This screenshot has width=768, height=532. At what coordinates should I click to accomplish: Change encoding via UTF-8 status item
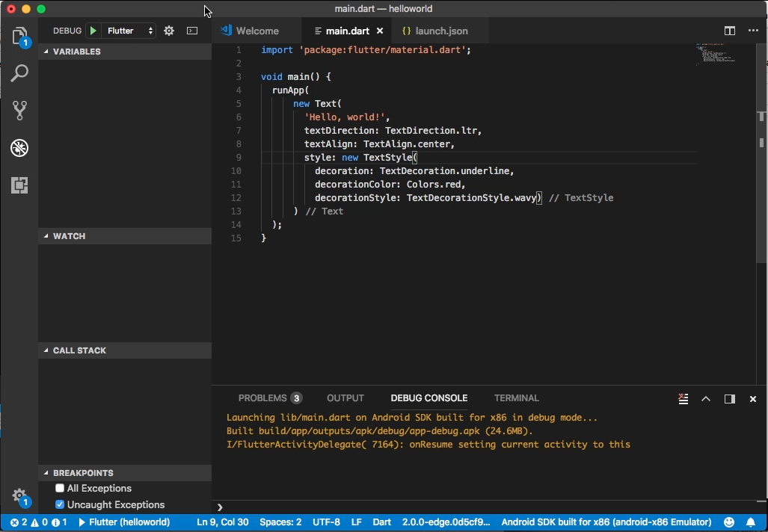pos(326,522)
